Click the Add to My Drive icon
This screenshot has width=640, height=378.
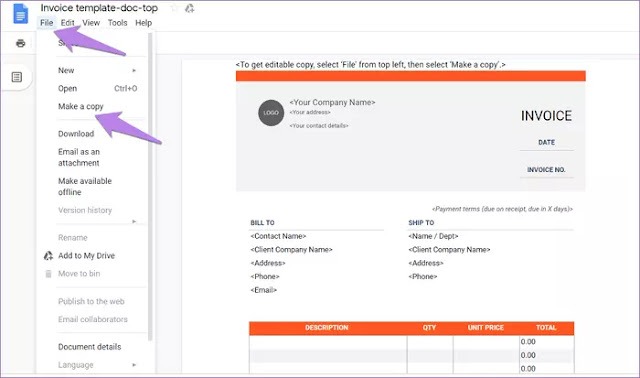click(48, 256)
